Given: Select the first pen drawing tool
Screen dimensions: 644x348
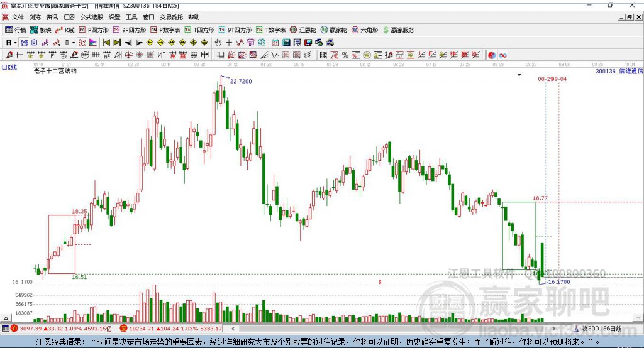Looking at the screenshot, I should click(9, 55).
